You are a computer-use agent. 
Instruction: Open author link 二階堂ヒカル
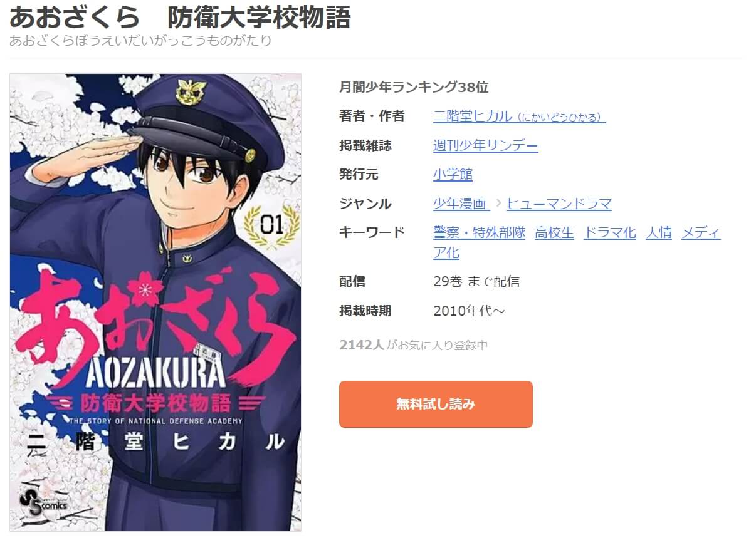click(x=519, y=116)
